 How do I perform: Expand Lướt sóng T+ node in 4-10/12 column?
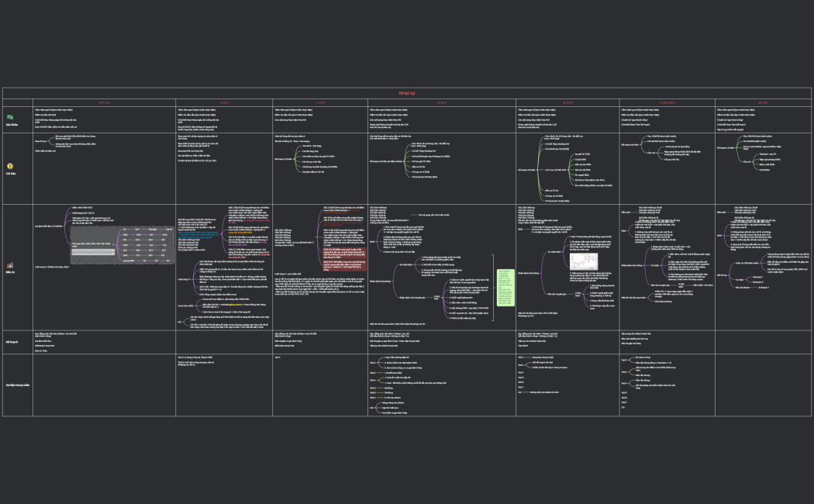coord(184,278)
